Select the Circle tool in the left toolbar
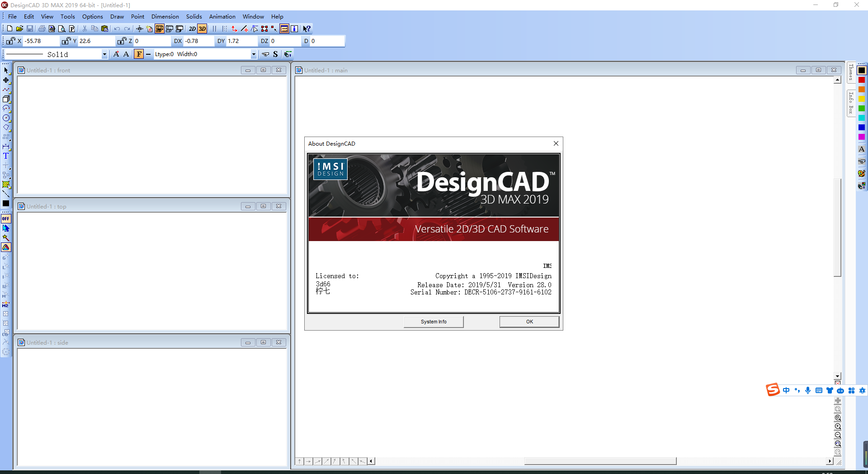This screenshot has width=868, height=474. 6,118
